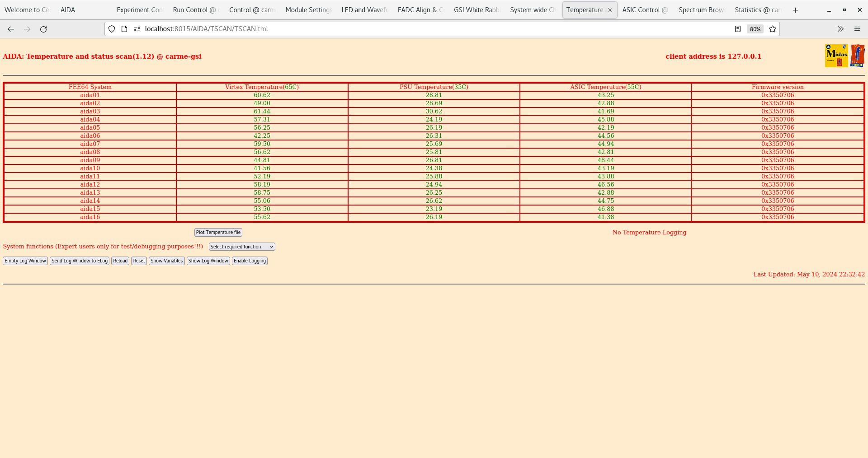
Task: Click the Midas logo image
Action: (836, 55)
